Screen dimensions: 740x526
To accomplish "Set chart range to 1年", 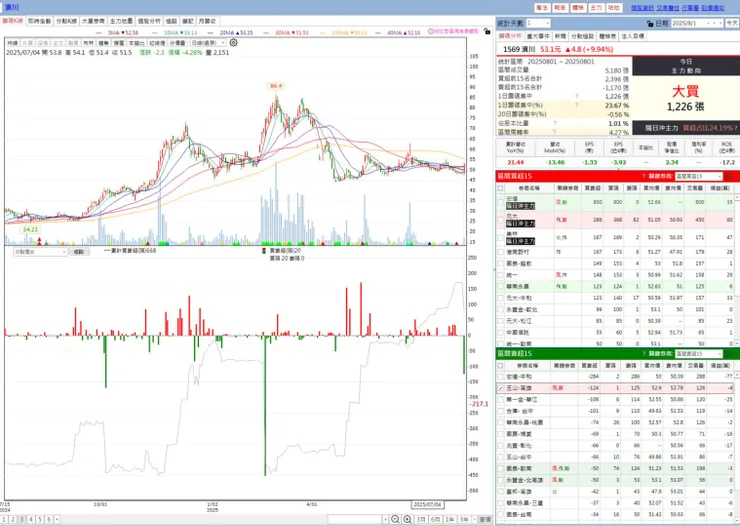I will [449, 519].
